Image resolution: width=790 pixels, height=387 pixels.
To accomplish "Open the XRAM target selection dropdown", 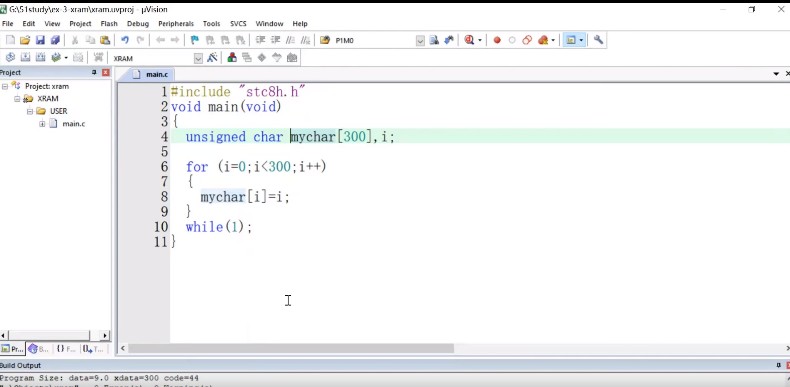I will click(198, 58).
